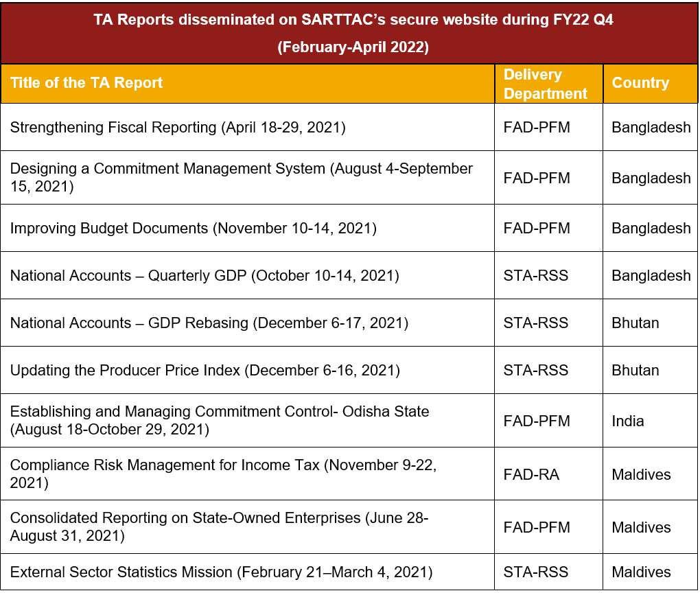Click 'National Accounts – Quarterly GDP' title
The image size is (700, 593).
click(128, 275)
